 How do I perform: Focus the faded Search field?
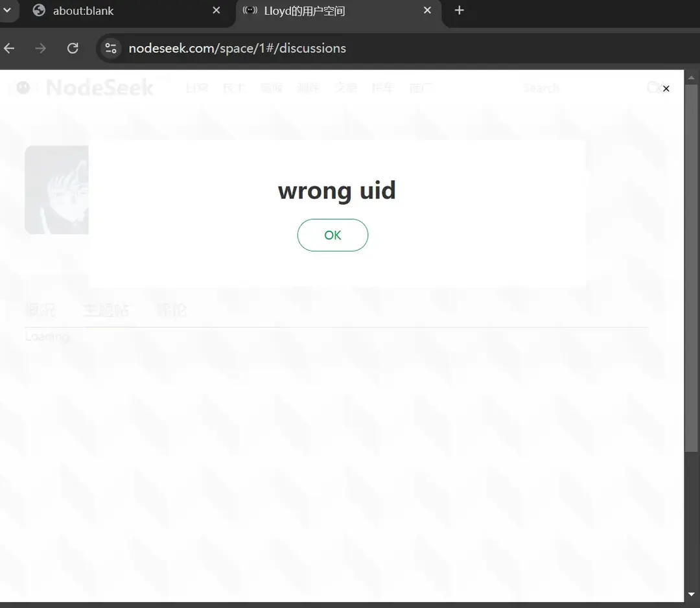point(551,88)
